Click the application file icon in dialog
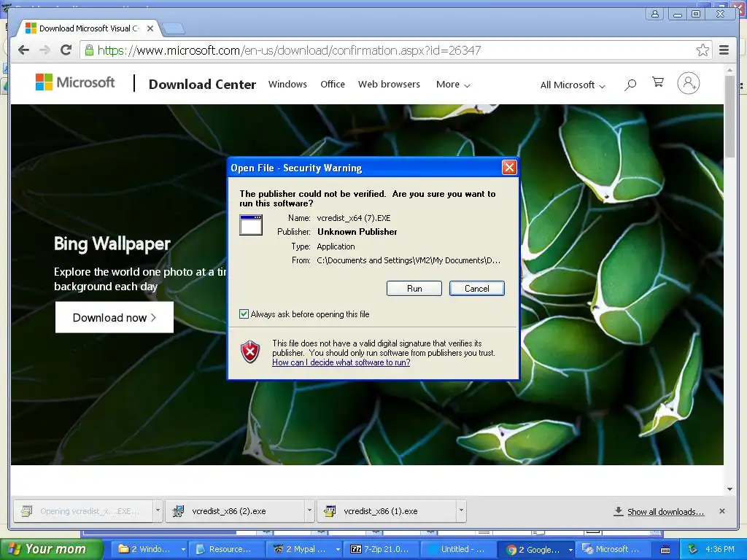The width and height of the screenshot is (747, 560). [251, 225]
